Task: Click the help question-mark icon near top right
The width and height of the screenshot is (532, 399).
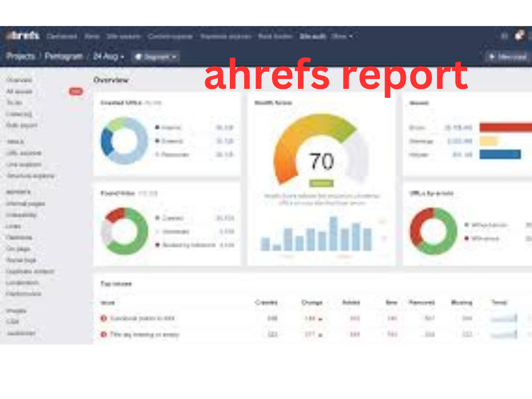Action: (504, 35)
